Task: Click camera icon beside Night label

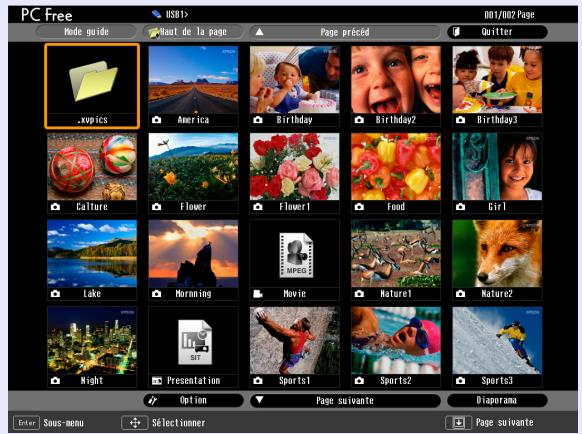Action: click(x=55, y=381)
